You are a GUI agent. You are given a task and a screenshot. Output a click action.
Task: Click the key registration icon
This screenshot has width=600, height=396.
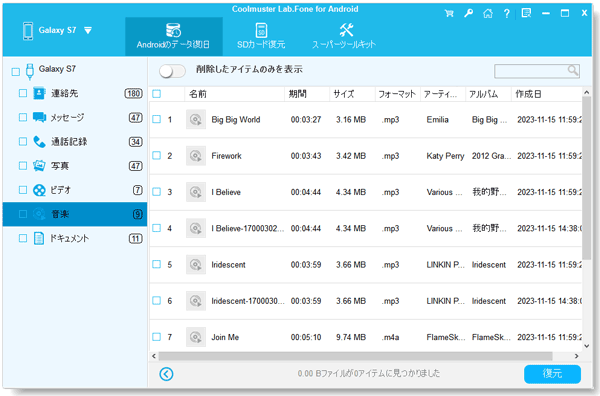468,13
